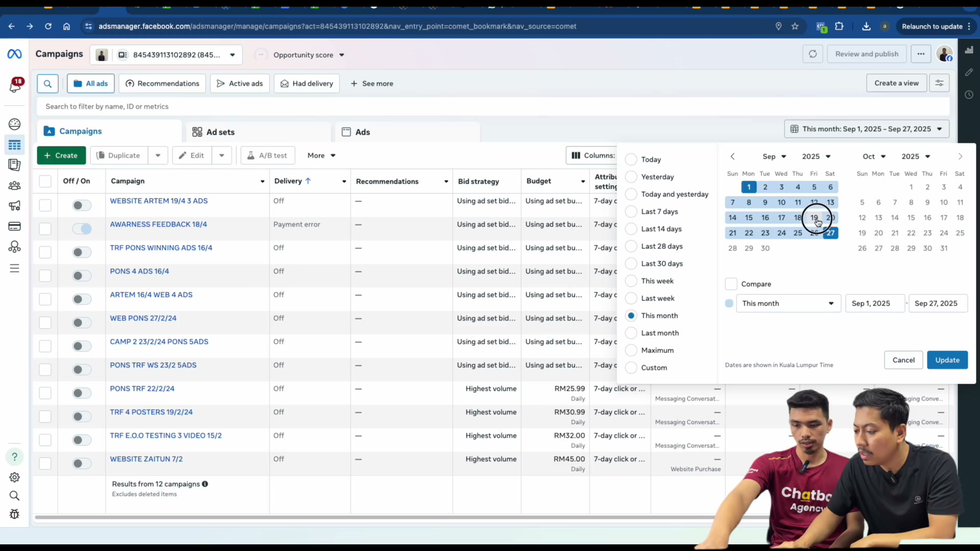This screenshot has height=551, width=980.
Task: Click the report a problem bug icon
Action: click(14, 514)
